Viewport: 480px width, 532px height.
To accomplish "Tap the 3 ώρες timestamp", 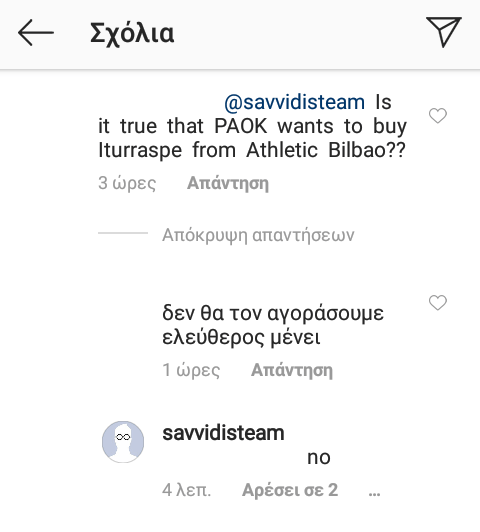I will point(127,184).
